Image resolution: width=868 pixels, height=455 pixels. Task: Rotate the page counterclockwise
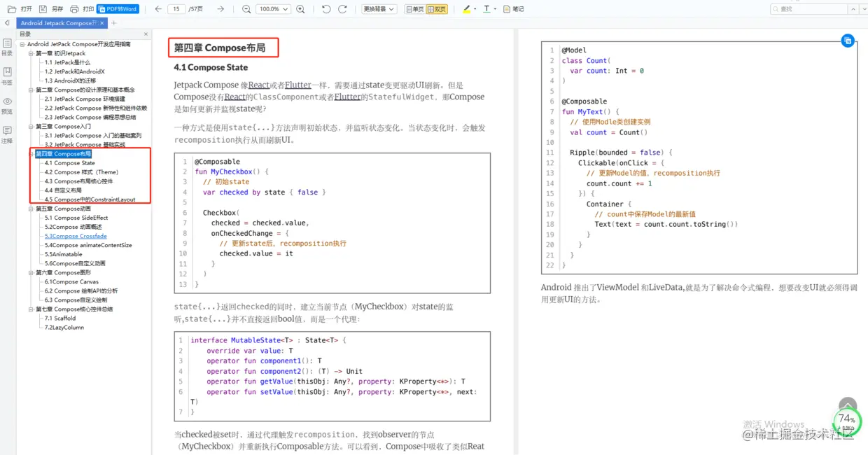[x=326, y=9]
